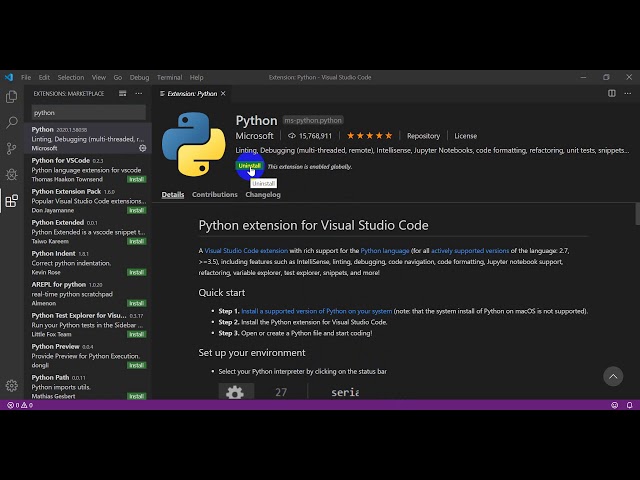The height and width of the screenshot is (480, 640).
Task: Open the Help menu
Action: point(196,77)
